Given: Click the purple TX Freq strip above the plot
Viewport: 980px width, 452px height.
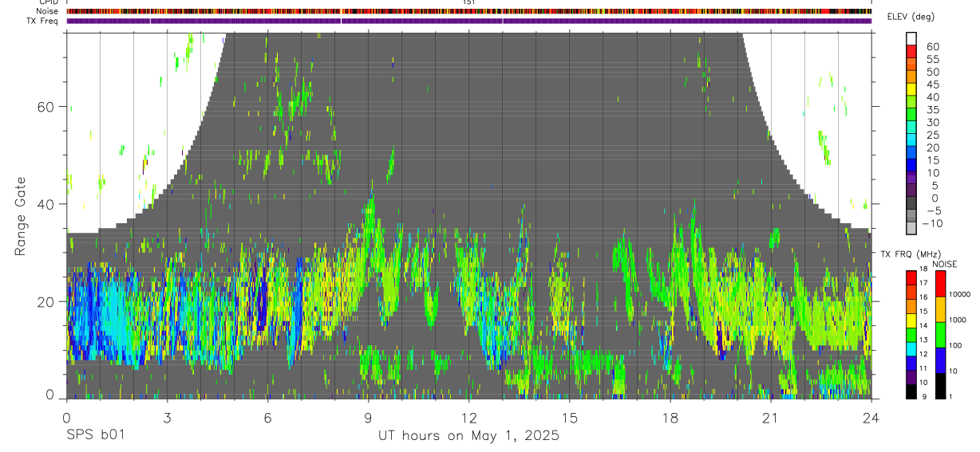Looking at the screenshot, I should click(469, 21).
